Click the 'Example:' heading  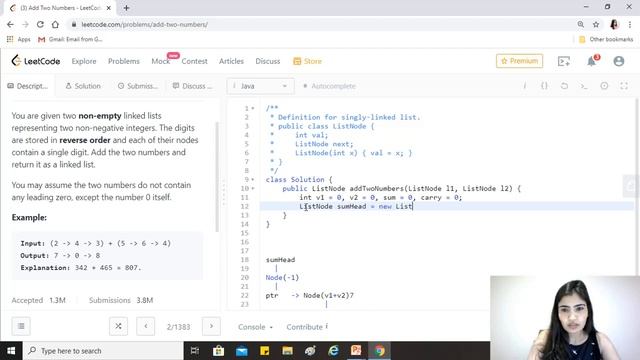point(29,218)
